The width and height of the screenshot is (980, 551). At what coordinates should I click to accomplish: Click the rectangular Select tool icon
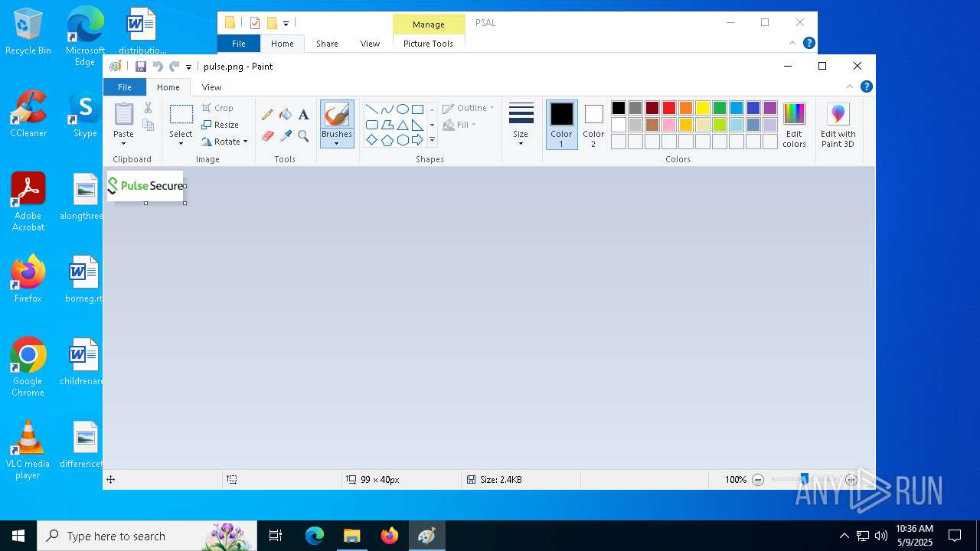click(x=181, y=115)
